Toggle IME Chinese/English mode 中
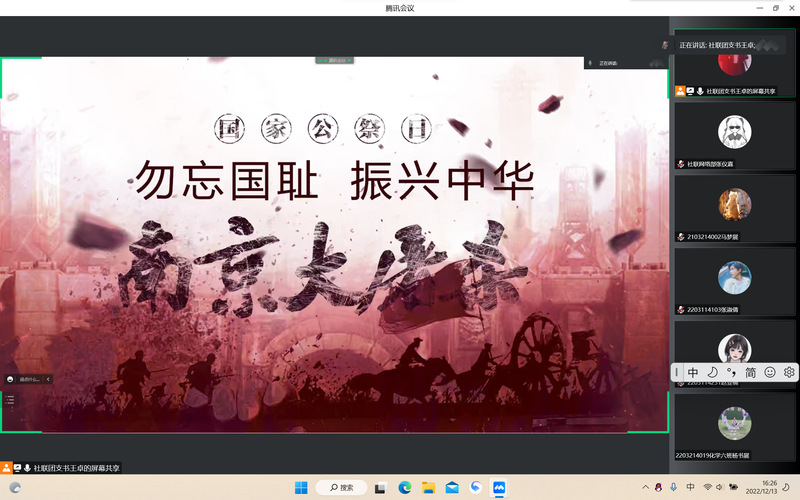Screen dimensions: 800x500 point(693,372)
